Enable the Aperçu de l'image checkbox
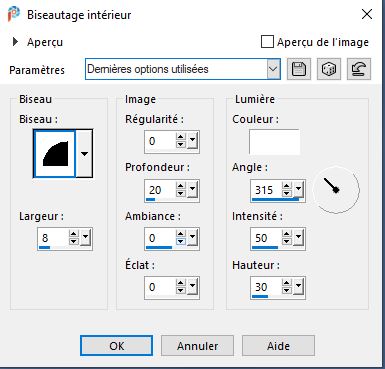385x369 pixels. click(x=267, y=42)
